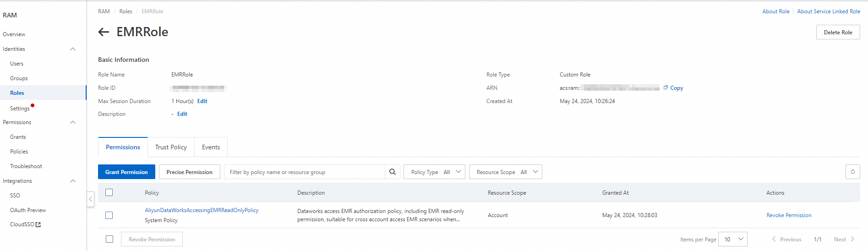Click the Next page chevron

coord(852,239)
